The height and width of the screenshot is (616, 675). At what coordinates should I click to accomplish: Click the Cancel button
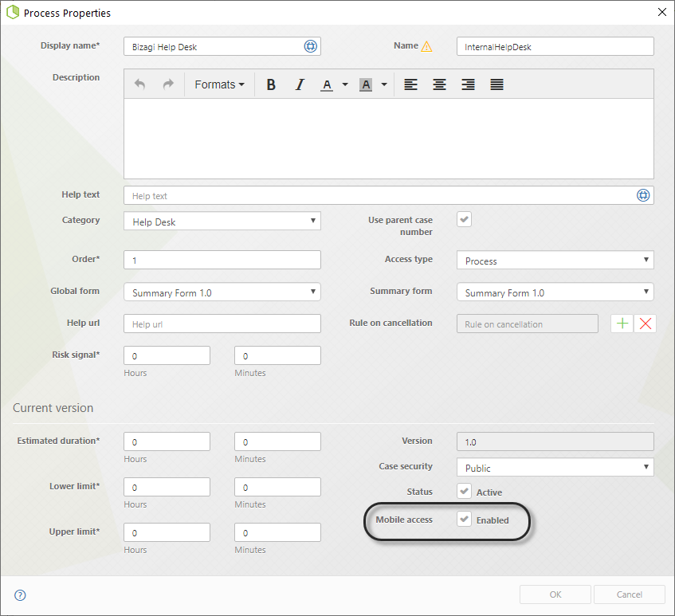(630, 594)
